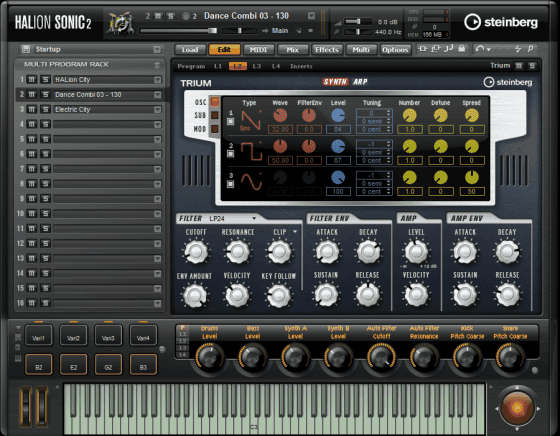The height and width of the screenshot is (436, 560).
Task: Click the drum kit program icon
Action: coord(121,23)
